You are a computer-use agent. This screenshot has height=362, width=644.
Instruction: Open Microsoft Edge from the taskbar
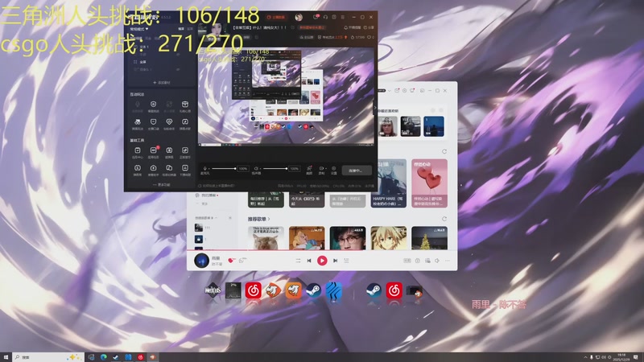103,357
